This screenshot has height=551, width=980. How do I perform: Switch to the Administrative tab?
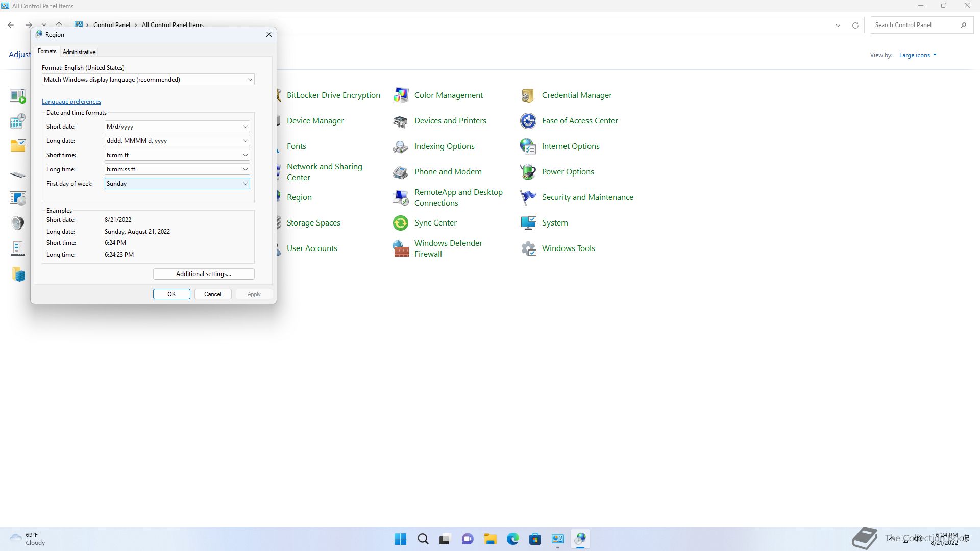pos(79,52)
